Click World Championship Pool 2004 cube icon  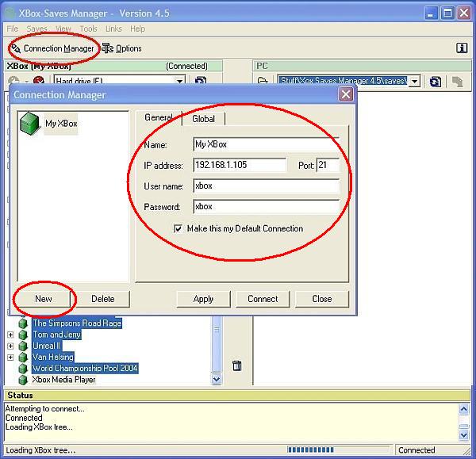[23, 369]
